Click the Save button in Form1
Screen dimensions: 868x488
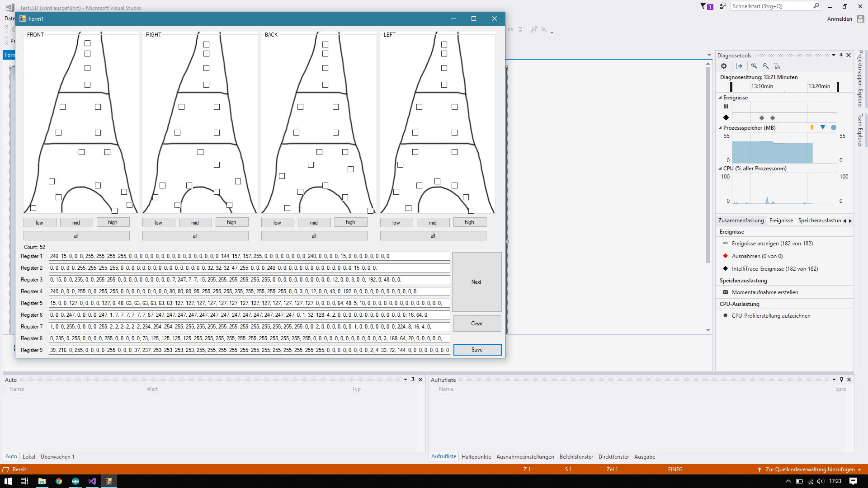(477, 350)
